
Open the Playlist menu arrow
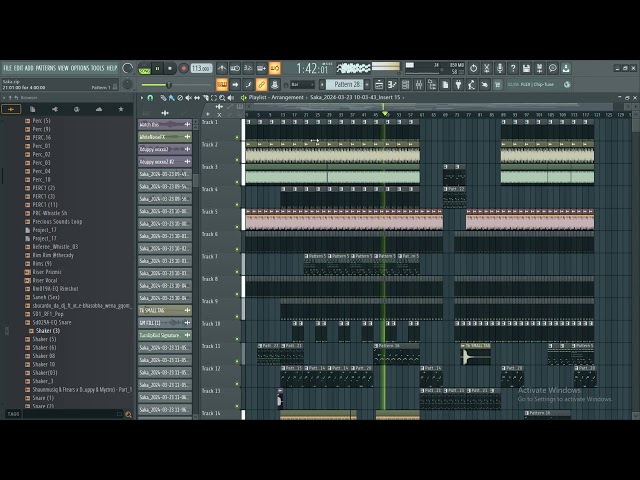click(x=142, y=98)
